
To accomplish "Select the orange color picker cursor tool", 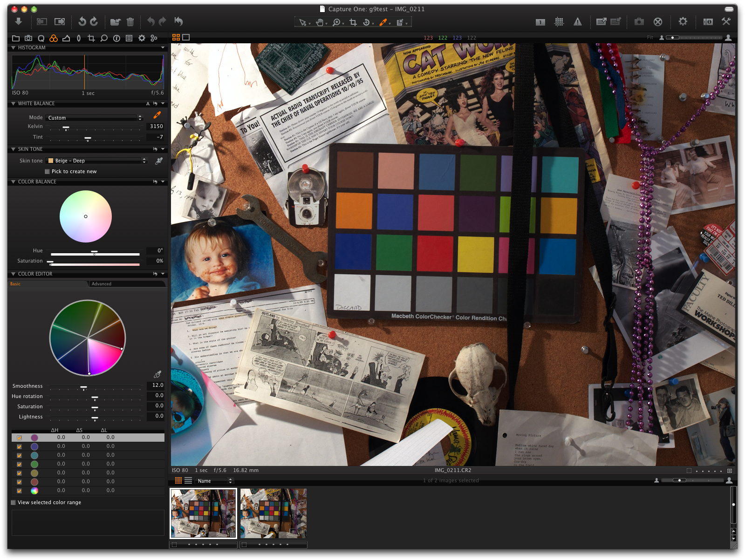I will (x=383, y=22).
